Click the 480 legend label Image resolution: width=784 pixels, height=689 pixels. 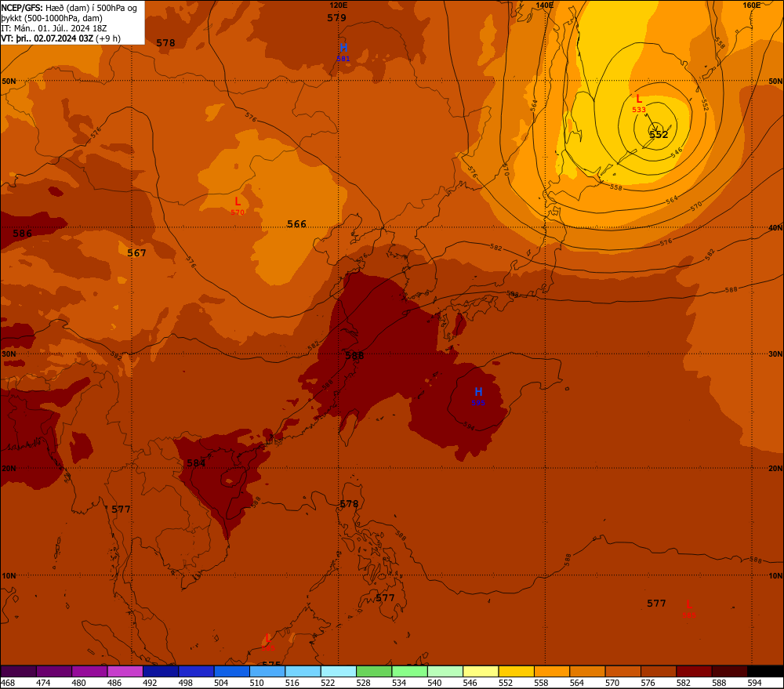pyautogui.click(x=79, y=683)
